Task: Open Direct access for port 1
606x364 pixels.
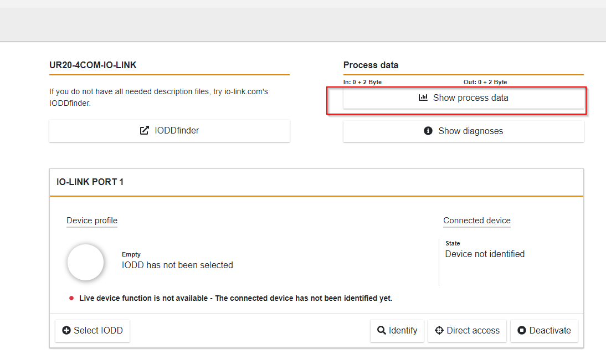Action: pos(467,330)
